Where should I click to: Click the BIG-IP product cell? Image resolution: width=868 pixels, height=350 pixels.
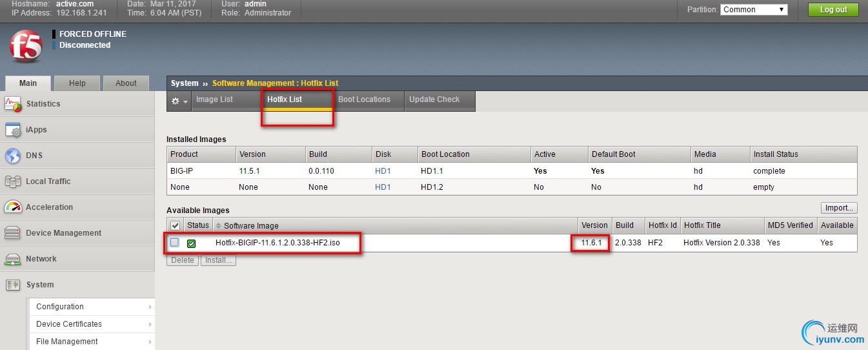coord(181,171)
